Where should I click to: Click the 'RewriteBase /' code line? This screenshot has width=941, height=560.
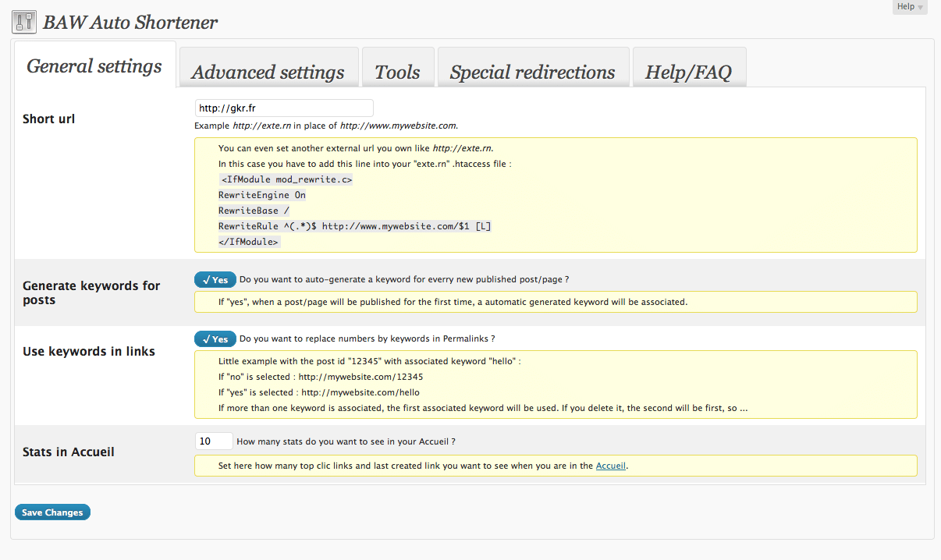click(254, 211)
